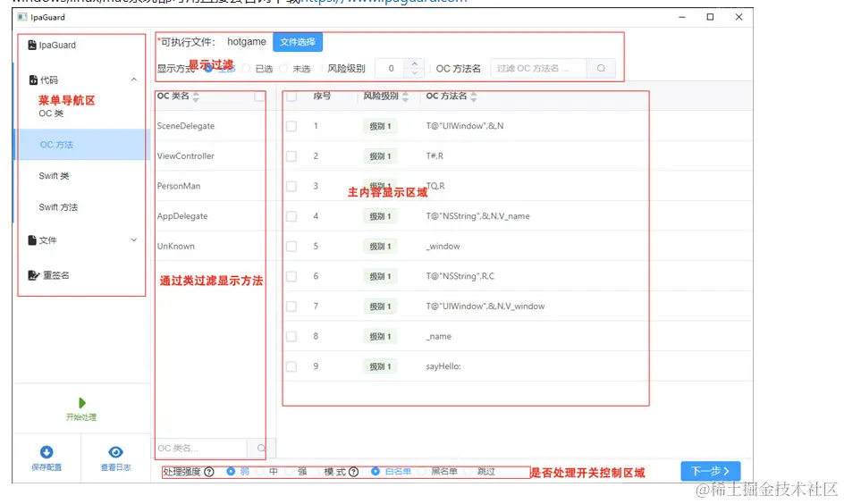
Task: Click the 模式 help question icon
Action: click(354, 472)
